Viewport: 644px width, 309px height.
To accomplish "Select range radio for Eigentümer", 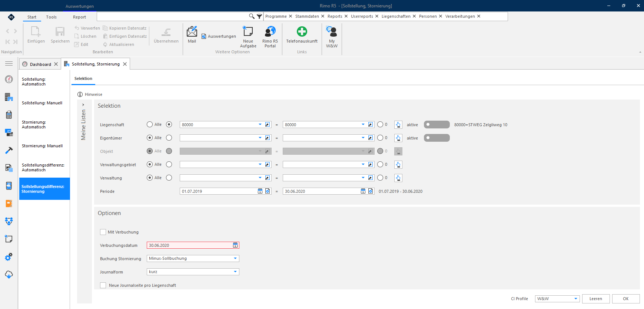I will (x=169, y=138).
